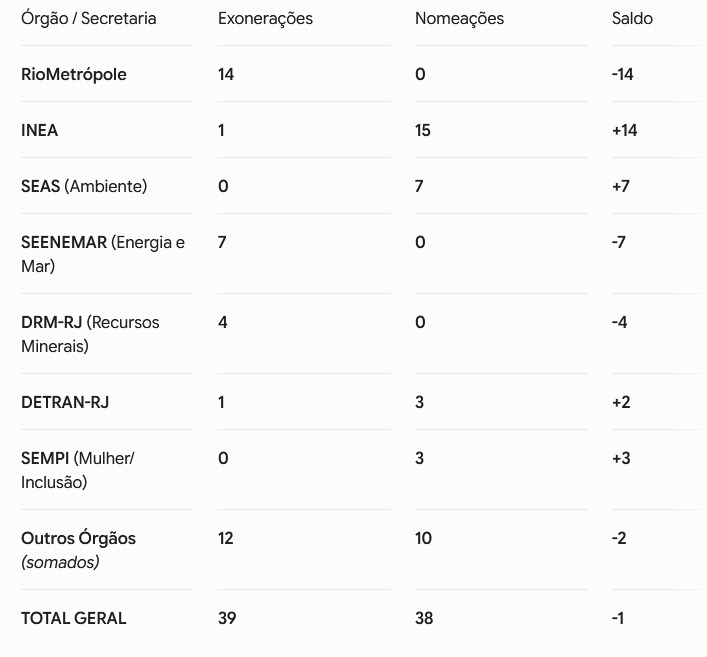This screenshot has height=657, width=707.
Task: Click DETRAN-RJ's saldo value +2
Action: point(621,402)
